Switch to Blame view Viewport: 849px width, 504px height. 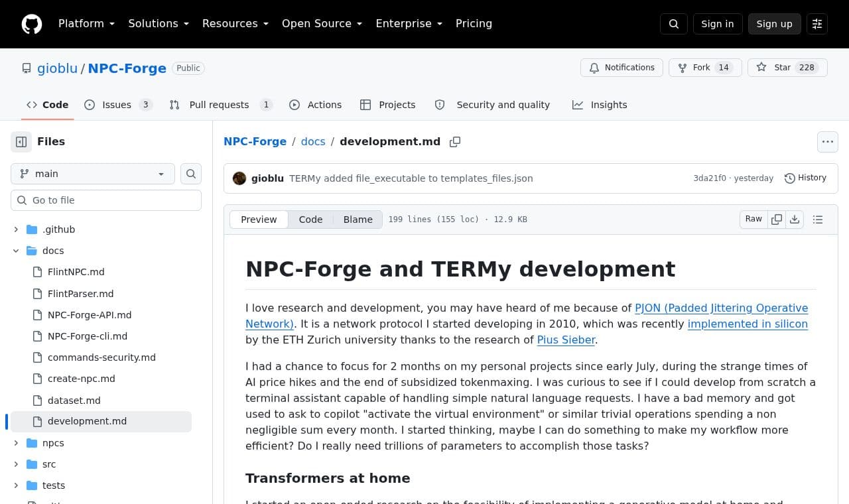click(x=358, y=220)
